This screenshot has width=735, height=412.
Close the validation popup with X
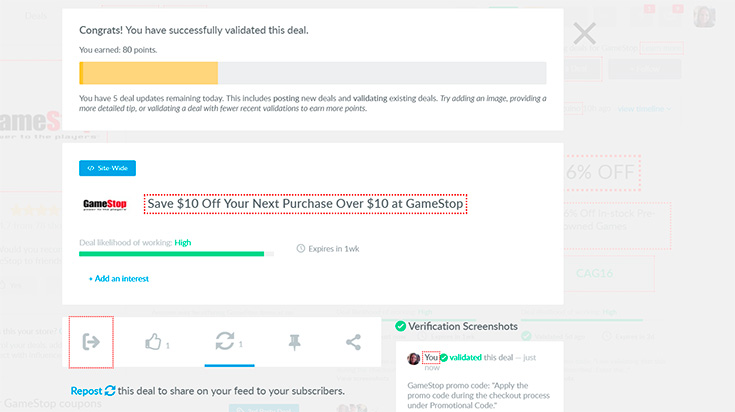pos(585,33)
